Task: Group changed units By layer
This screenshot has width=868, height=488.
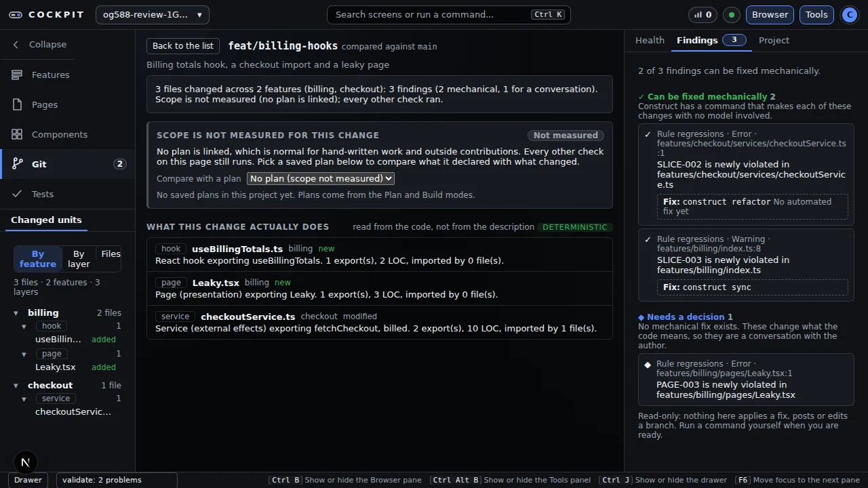Action: tap(79, 259)
